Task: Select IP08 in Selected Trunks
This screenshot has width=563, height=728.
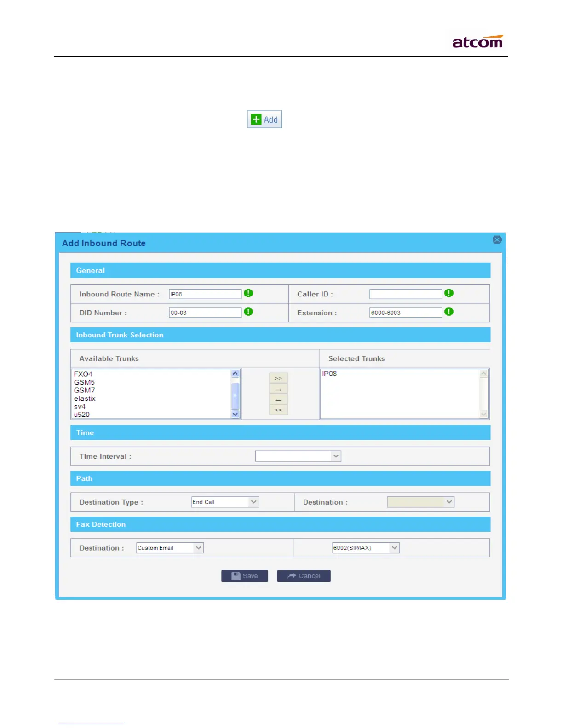Action: pyautogui.click(x=329, y=374)
